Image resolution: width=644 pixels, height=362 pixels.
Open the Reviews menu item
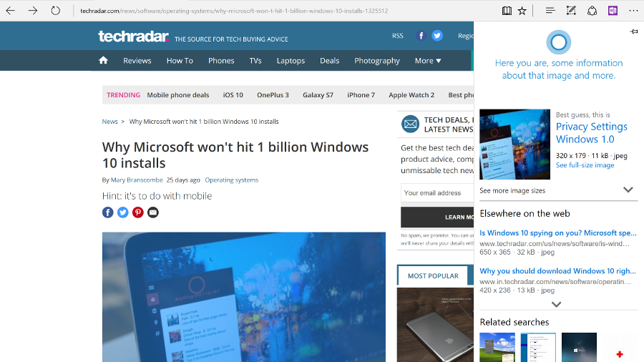click(137, 61)
